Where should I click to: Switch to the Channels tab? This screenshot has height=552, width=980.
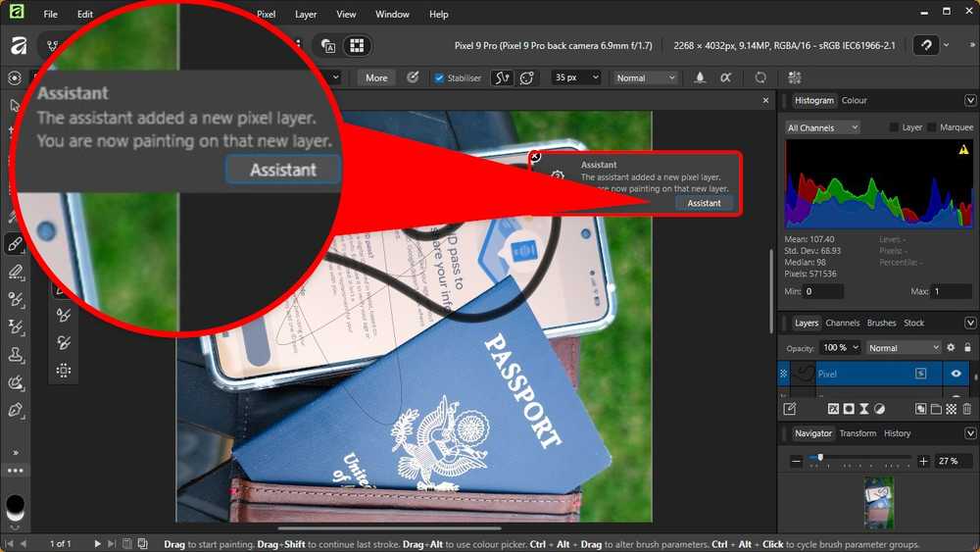pyautogui.click(x=843, y=323)
